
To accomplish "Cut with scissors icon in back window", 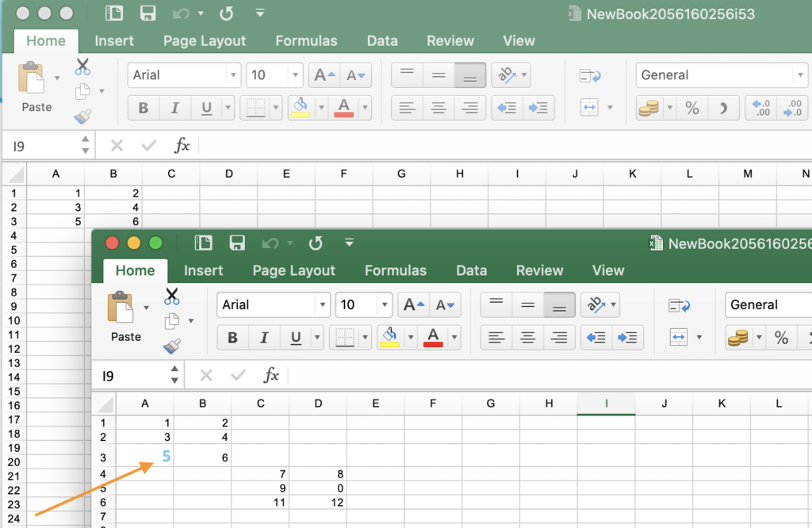I will 82,67.
